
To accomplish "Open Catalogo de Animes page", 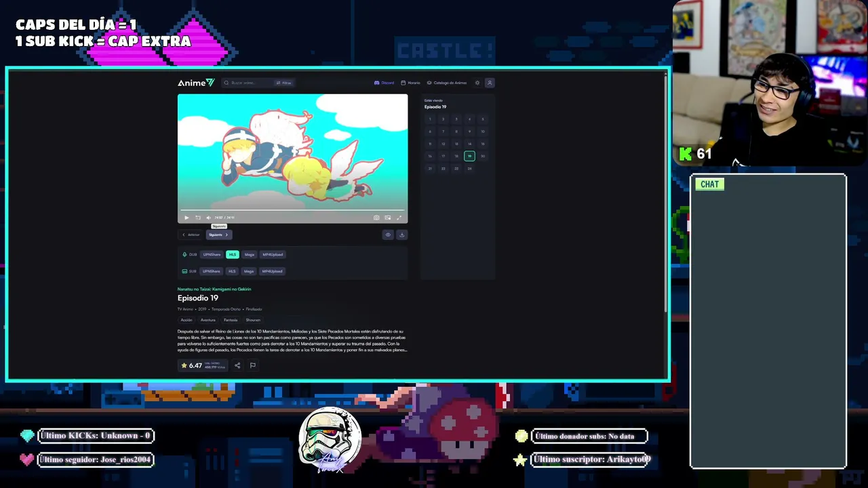I will click(x=446, y=83).
